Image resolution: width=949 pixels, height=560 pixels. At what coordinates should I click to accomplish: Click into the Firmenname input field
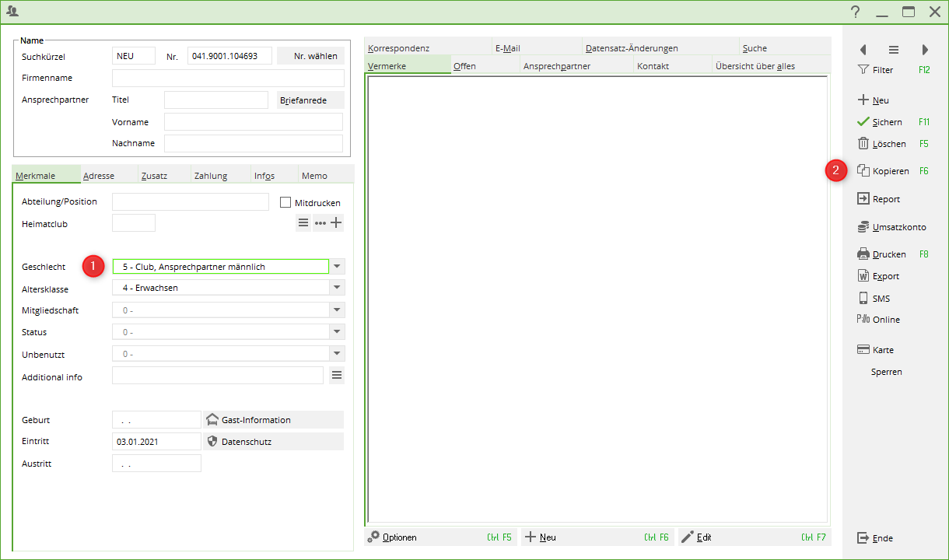coord(228,78)
